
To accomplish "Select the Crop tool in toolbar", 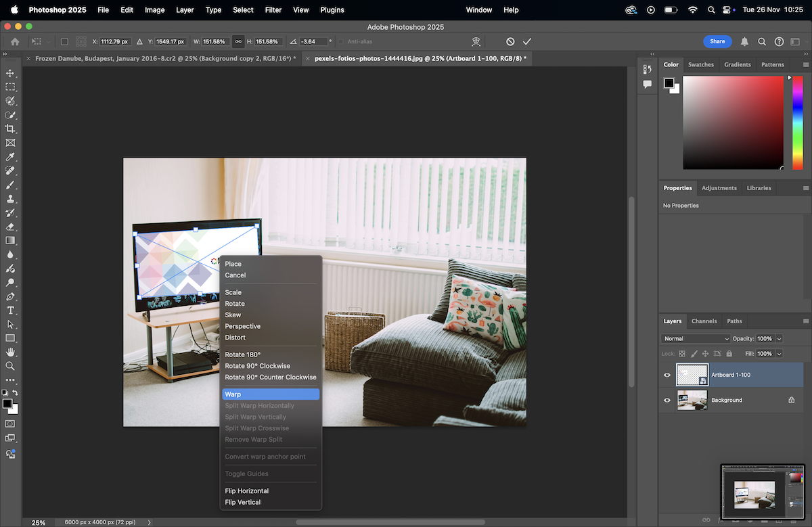I will [x=10, y=129].
